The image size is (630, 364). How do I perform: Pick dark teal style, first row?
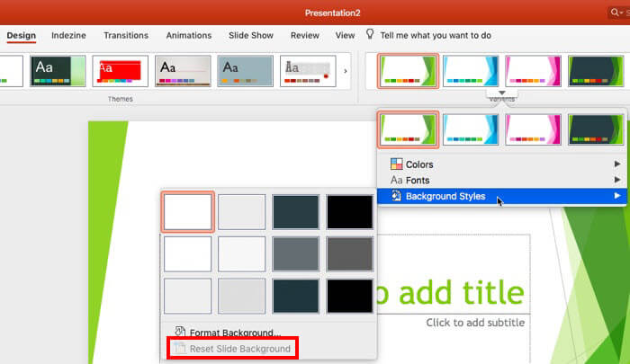point(296,212)
